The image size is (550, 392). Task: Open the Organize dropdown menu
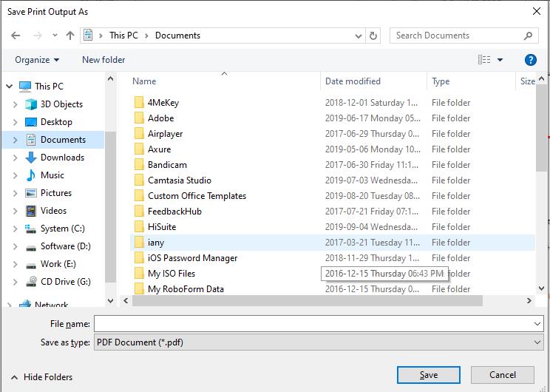pyautogui.click(x=37, y=60)
